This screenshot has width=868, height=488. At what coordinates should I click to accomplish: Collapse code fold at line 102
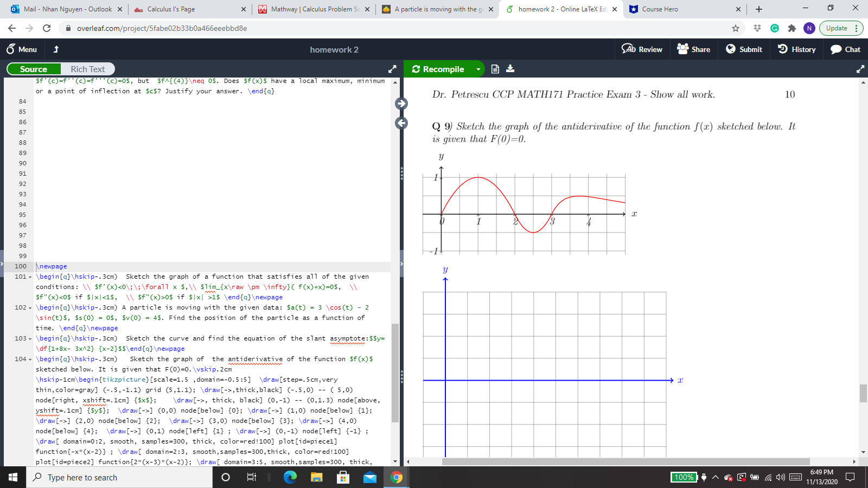click(30, 308)
